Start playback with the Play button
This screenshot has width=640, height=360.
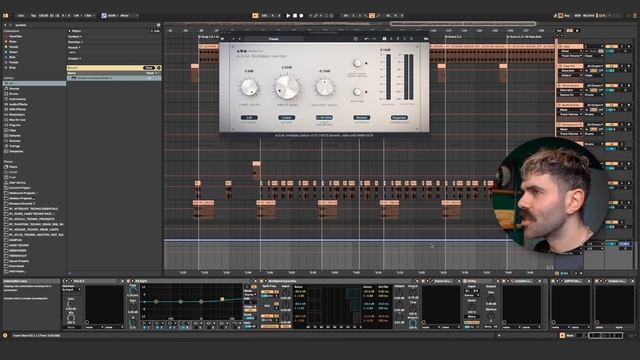pos(288,16)
